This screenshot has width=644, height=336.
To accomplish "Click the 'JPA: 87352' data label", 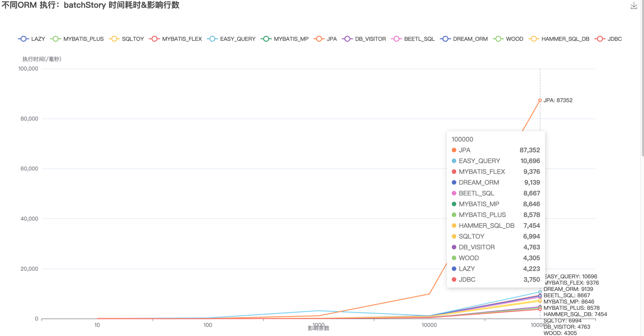I will pos(558,100).
